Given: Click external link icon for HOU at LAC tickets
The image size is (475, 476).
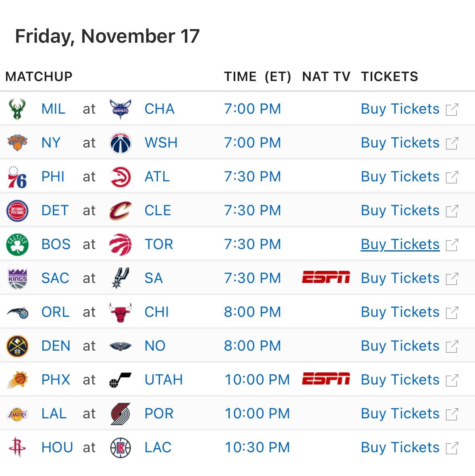Looking at the screenshot, I should click(452, 448).
